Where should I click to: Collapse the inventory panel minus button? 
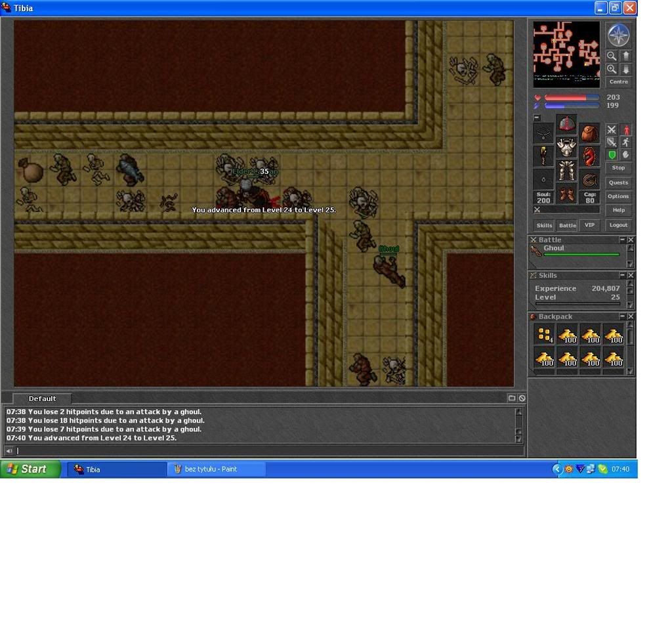(x=537, y=118)
